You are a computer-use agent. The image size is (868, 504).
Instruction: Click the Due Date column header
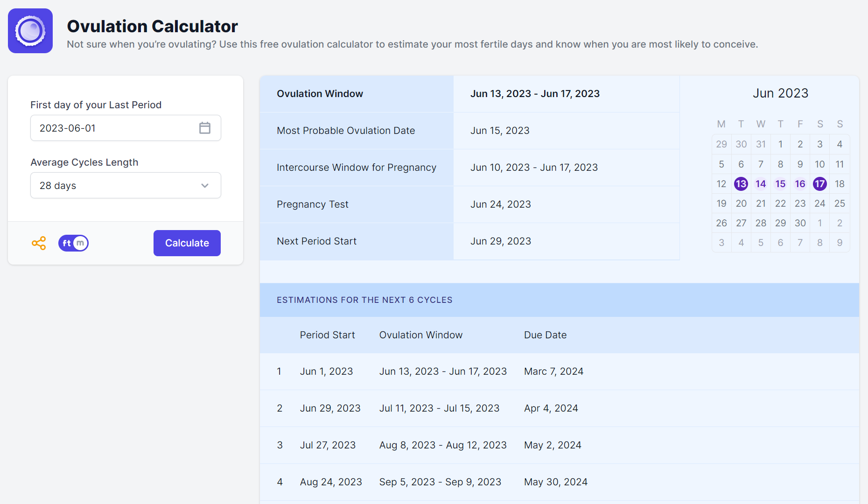point(545,335)
